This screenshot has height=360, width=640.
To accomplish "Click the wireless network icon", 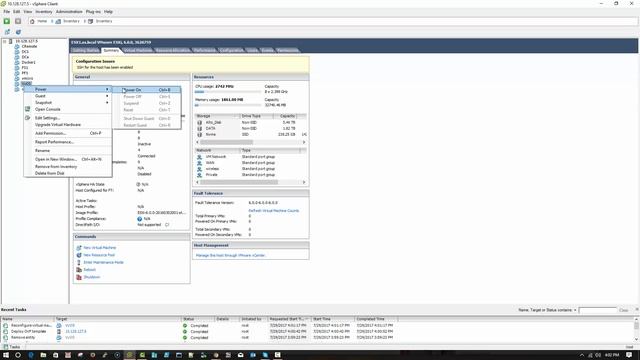I will [x=200, y=169].
